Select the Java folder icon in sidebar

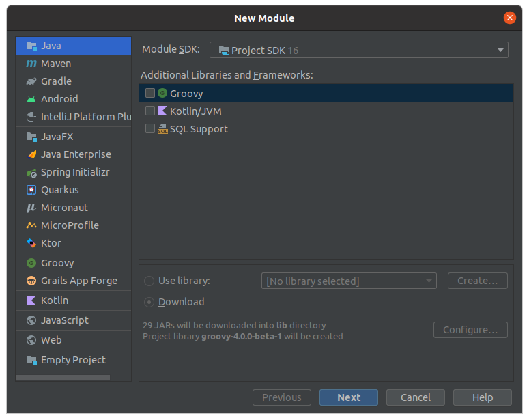coord(31,46)
